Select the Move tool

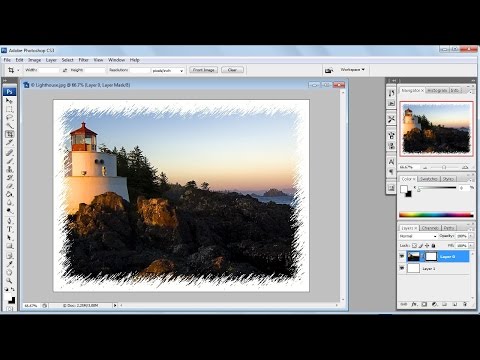click(x=9, y=101)
